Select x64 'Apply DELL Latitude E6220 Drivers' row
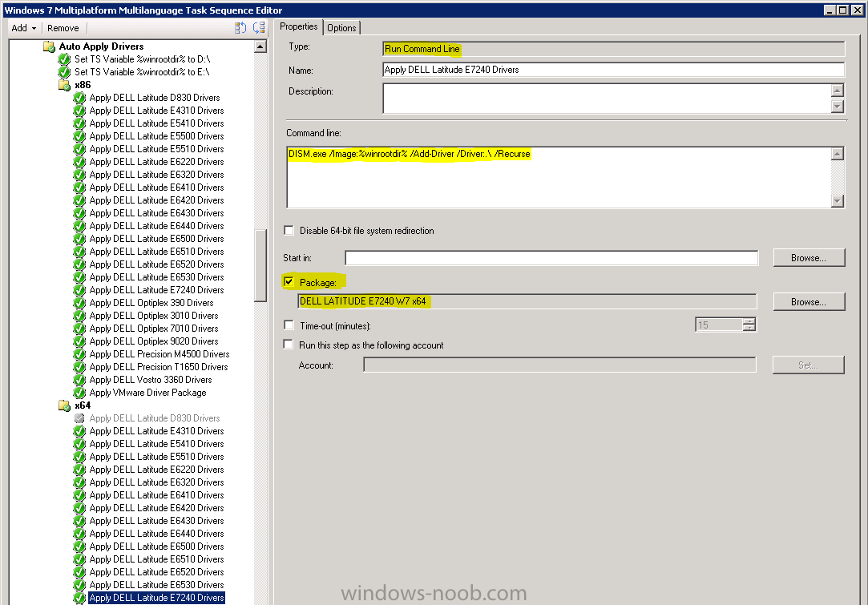This screenshot has width=868, height=605. 156,470
